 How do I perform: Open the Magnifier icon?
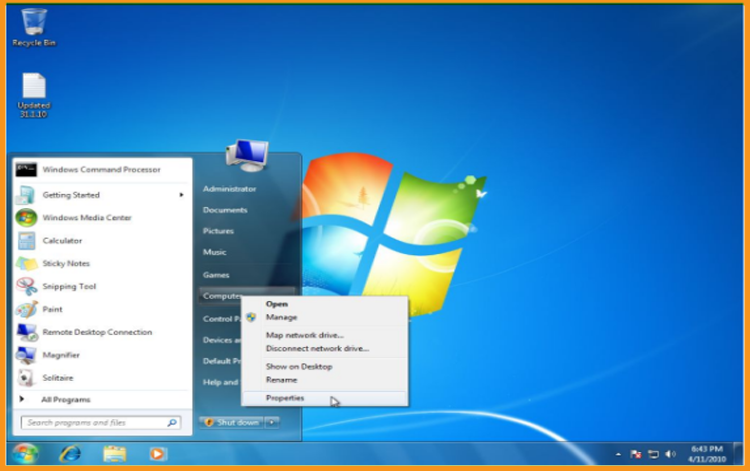[x=26, y=355]
